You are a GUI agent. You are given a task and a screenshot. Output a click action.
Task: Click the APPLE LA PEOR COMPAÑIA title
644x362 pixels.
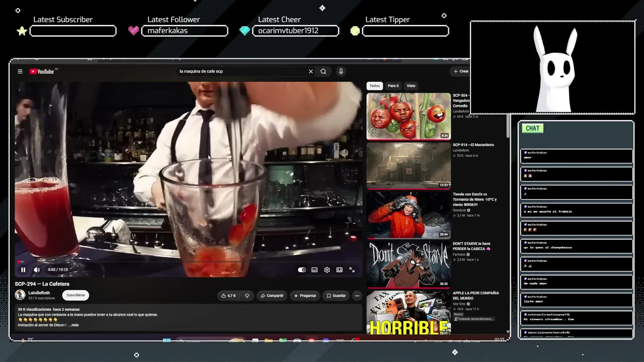476,296
